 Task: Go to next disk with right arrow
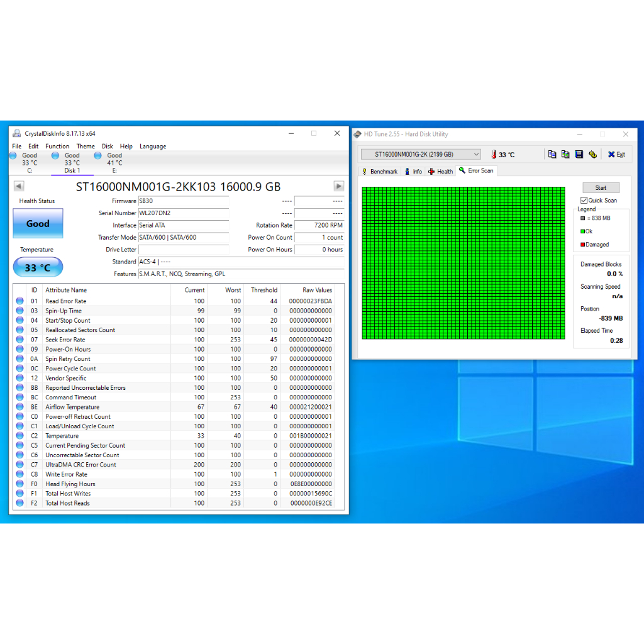pyautogui.click(x=339, y=186)
